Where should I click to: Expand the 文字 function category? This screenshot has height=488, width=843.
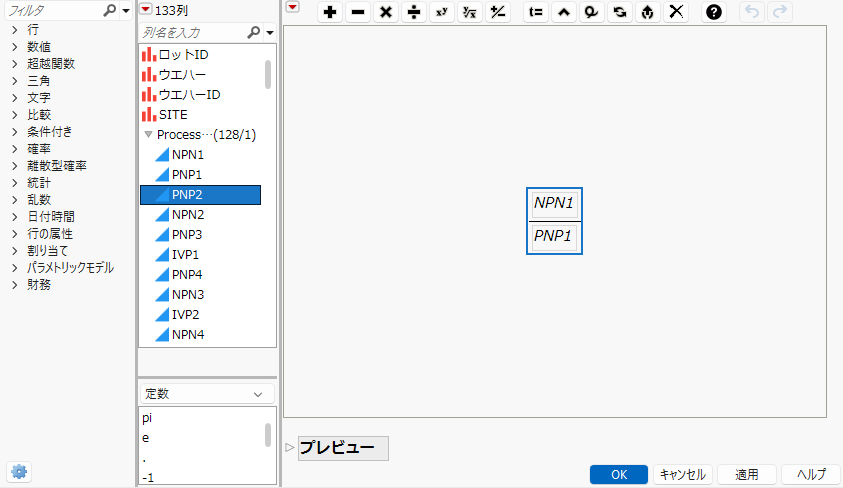pyautogui.click(x=15, y=98)
